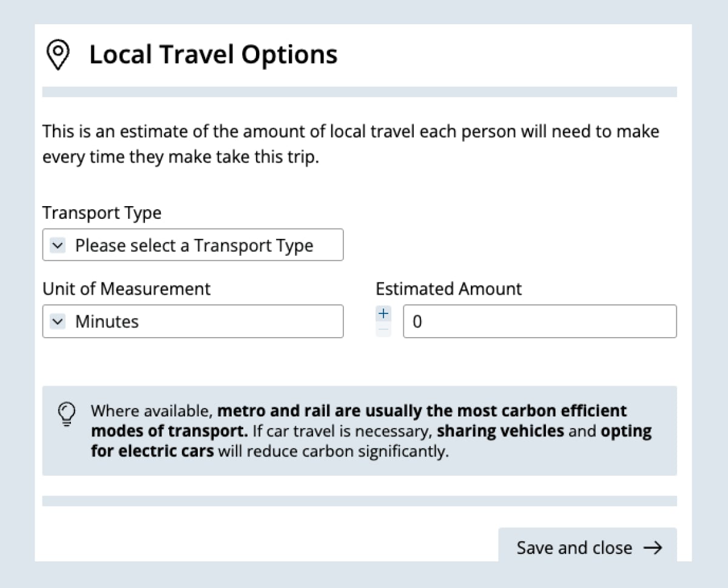Open the "Please select a Transport Type" dropdown
728x588 pixels.
pyautogui.click(x=193, y=246)
